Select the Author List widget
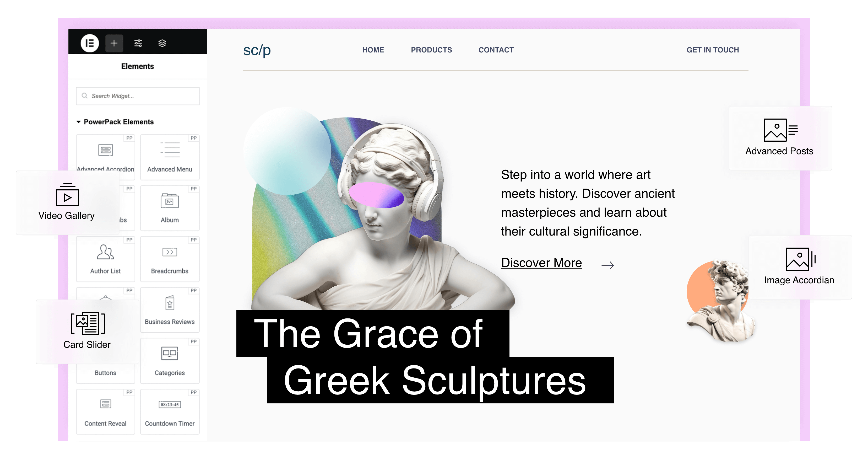The image size is (868, 459). [105, 259]
